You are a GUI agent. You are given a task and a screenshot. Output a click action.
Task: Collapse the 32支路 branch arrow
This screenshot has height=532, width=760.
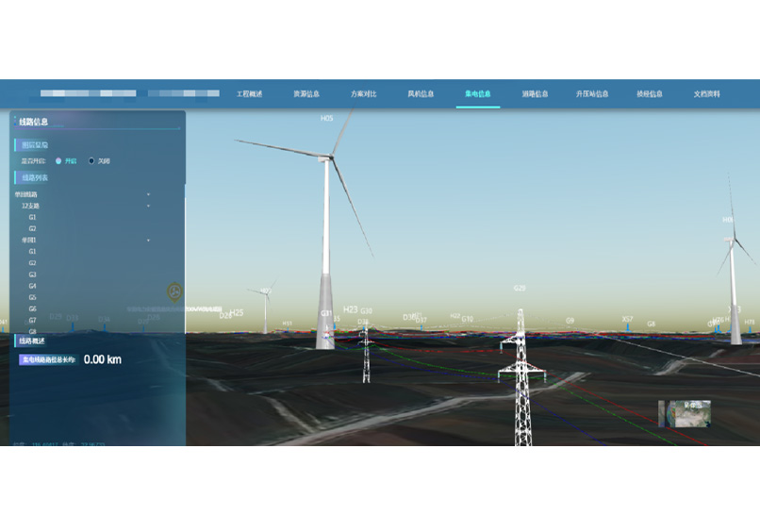click(x=148, y=207)
